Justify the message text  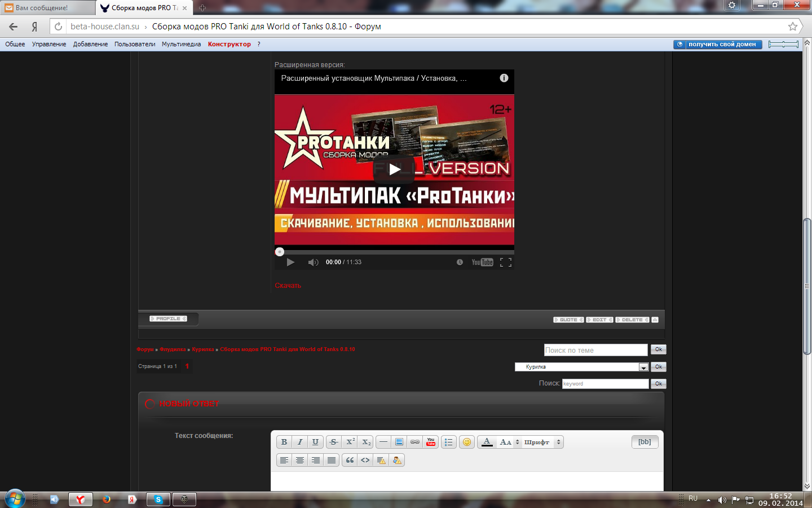point(332,461)
